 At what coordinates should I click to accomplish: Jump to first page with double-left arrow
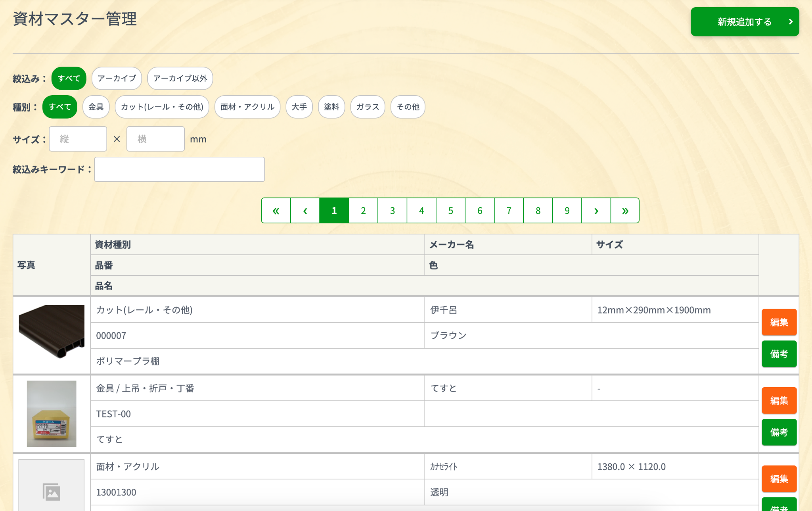pos(276,211)
